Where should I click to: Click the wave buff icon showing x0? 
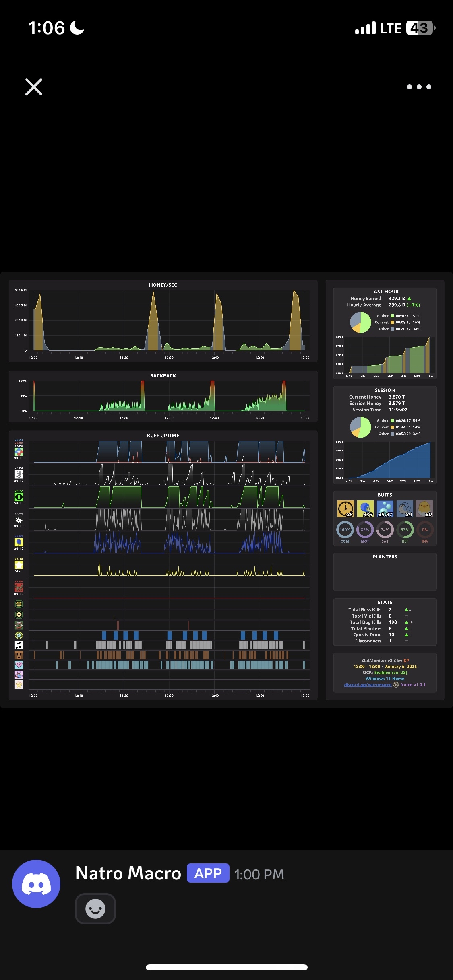pyautogui.click(x=405, y=509)
